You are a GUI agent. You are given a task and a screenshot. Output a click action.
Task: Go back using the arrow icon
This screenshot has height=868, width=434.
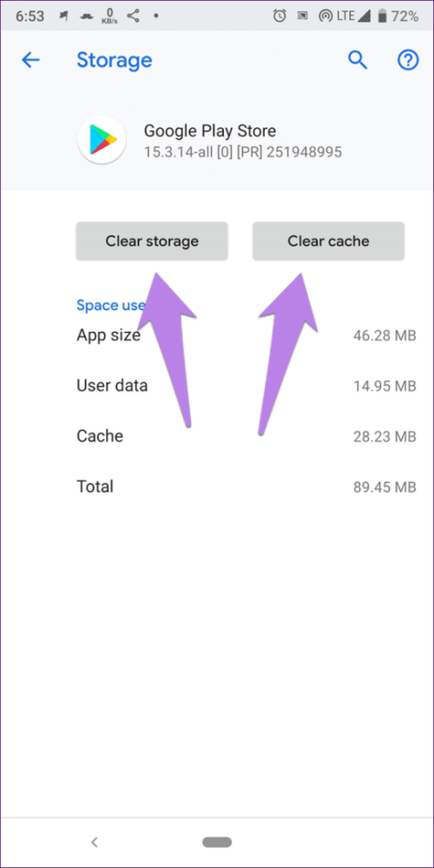pyautogui.click(x=30, y=60)
